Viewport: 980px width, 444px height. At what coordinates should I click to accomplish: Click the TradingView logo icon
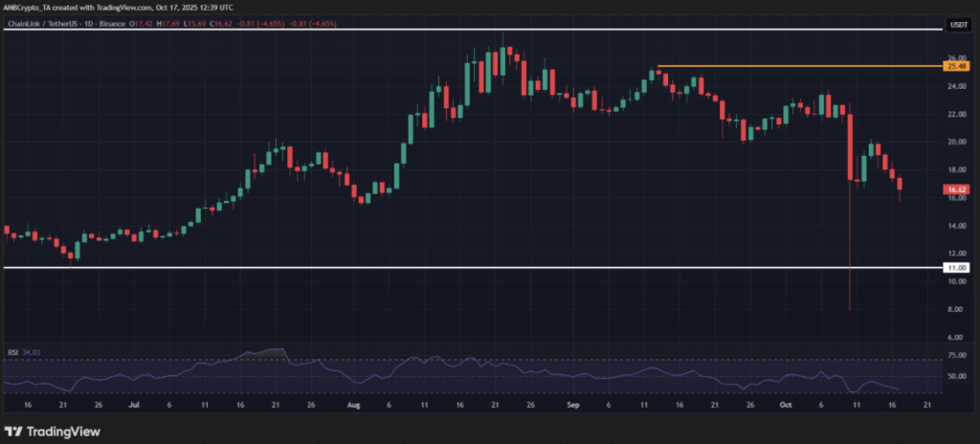[x=14, y=431]
